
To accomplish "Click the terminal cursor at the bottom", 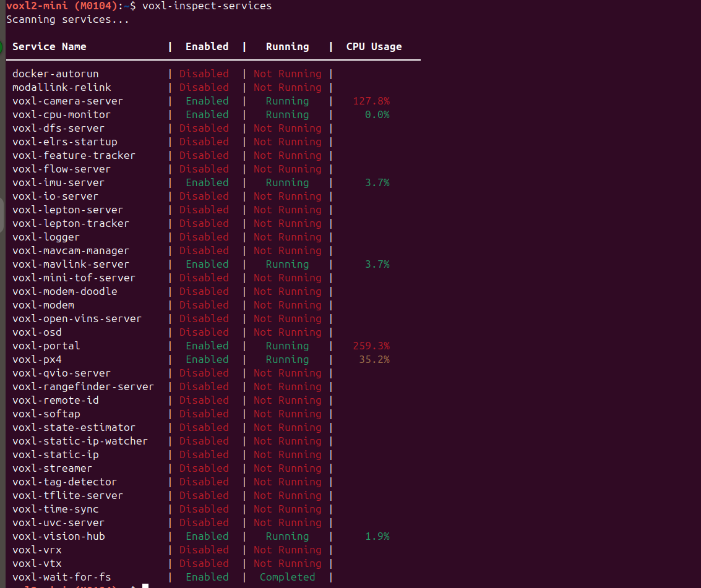I will pyautogui.click(x=145, y=584).
